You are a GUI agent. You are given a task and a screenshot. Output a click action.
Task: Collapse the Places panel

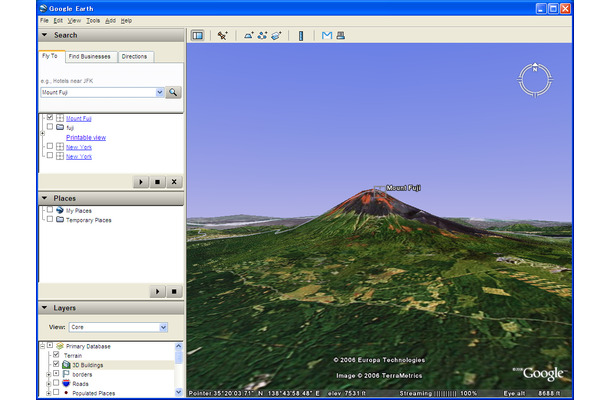(x=45, y=198)
